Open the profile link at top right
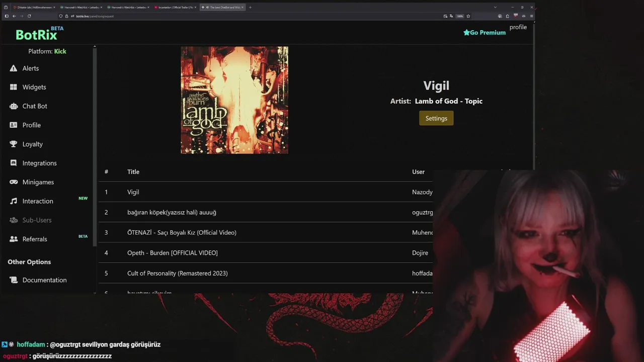 (518, 27)
